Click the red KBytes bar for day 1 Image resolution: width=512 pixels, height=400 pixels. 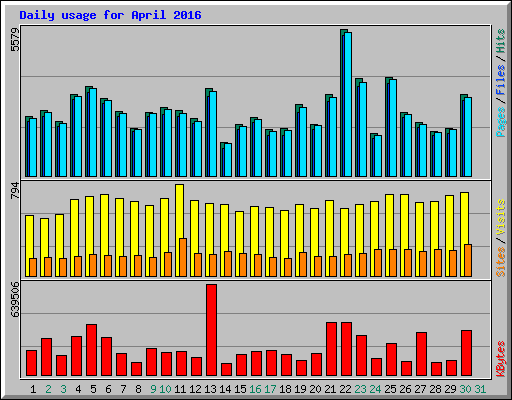pos(31,363)
